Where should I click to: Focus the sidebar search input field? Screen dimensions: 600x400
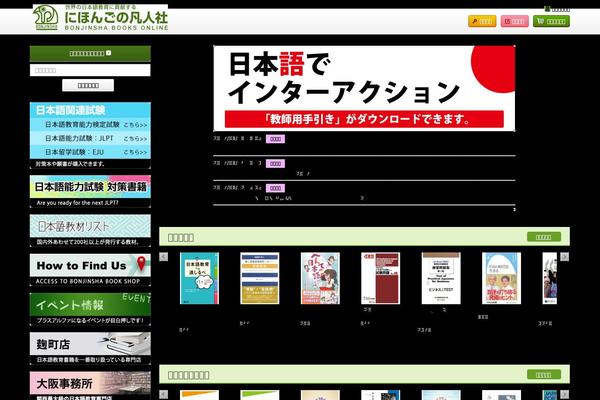pos(90,70)
